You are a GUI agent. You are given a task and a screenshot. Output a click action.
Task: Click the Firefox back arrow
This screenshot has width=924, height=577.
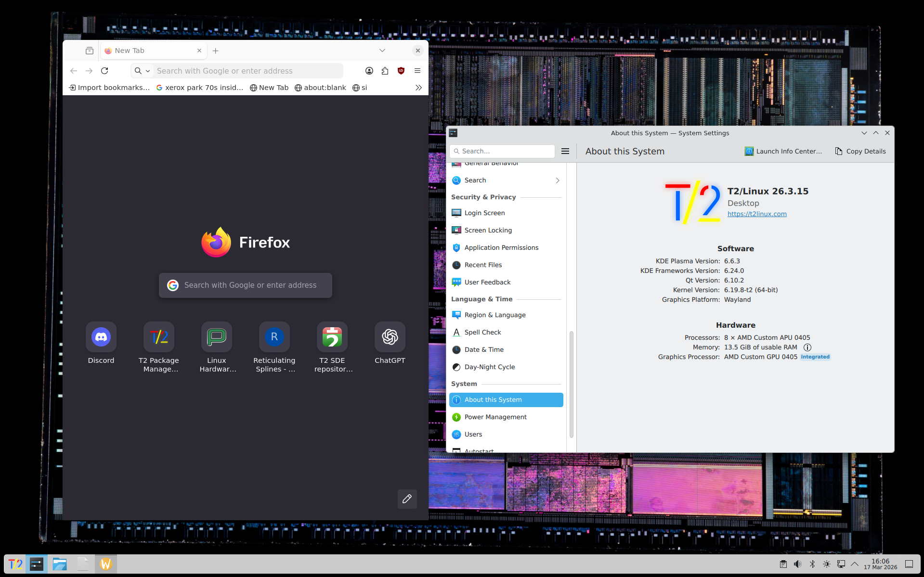click(74, 71)
